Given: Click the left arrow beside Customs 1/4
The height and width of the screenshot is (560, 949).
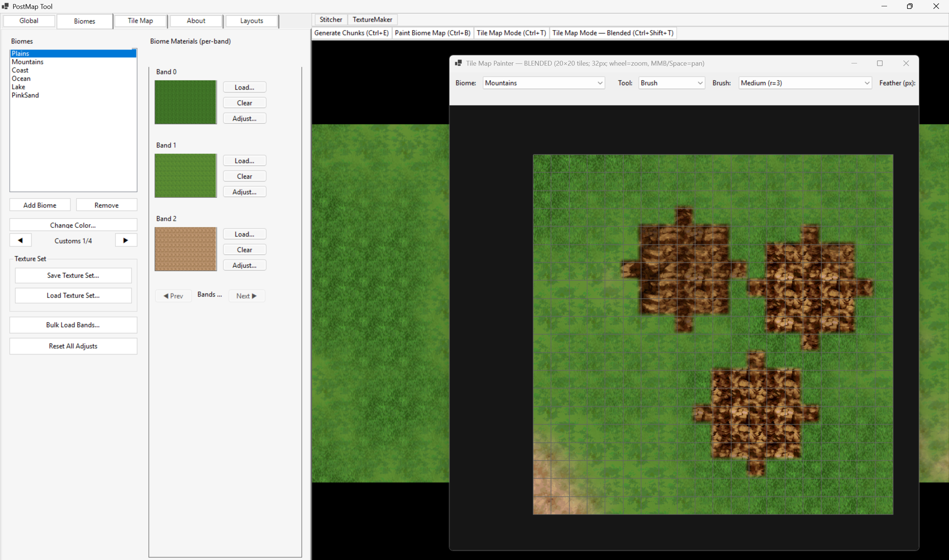Looking at the screenshot, I should pos(20,240).
